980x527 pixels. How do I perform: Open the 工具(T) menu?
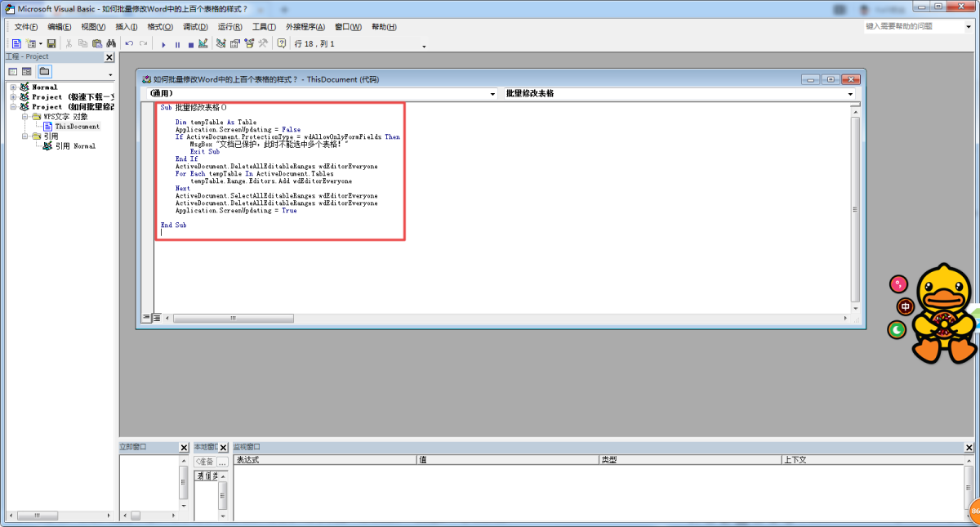click(263, 27)
